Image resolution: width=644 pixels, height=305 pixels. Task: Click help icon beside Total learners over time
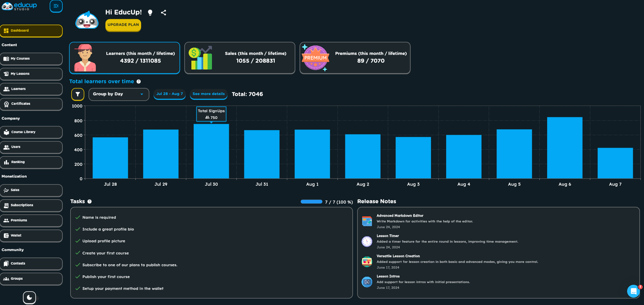pos(139,82)
